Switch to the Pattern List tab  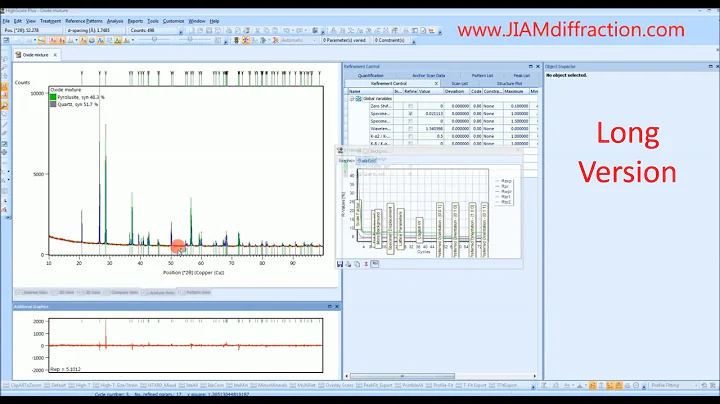(x=482, y=75)
